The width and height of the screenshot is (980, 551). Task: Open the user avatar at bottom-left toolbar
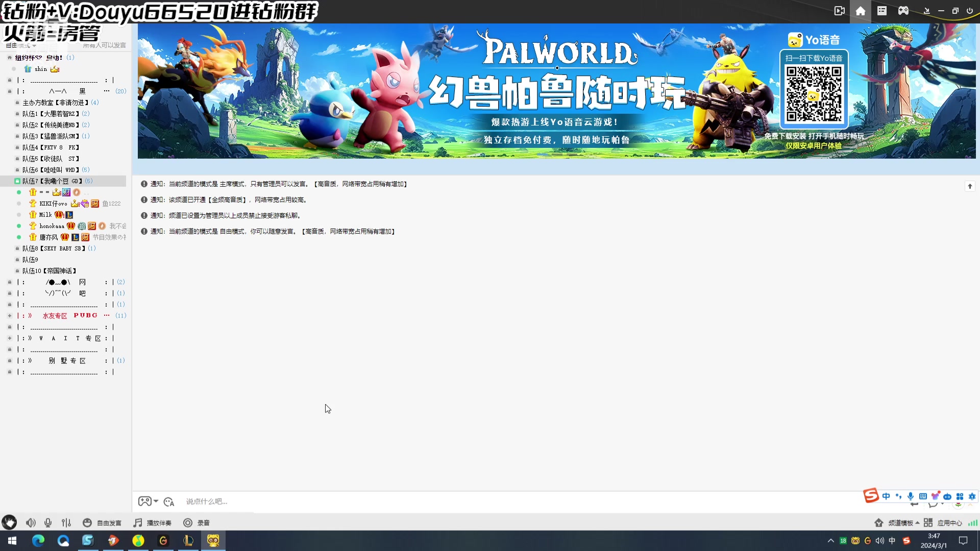[x=9, y=522]
